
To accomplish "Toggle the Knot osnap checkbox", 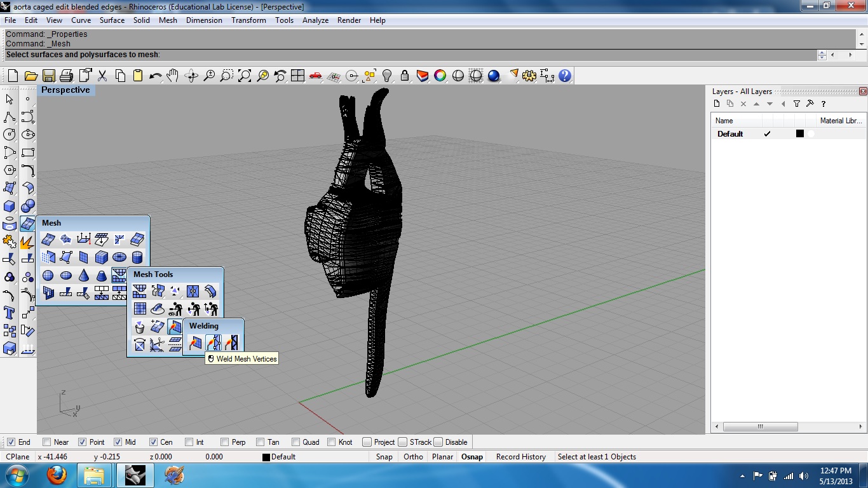I will click(331, 442).
